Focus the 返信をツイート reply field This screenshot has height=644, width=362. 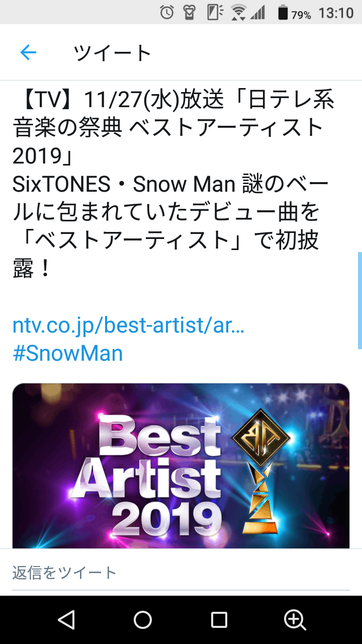coord(181,573)
